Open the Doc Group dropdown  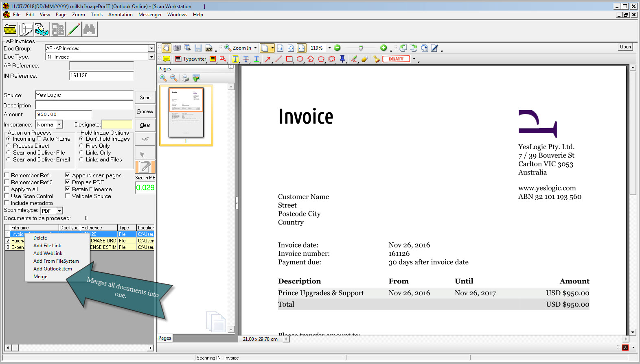151,48
